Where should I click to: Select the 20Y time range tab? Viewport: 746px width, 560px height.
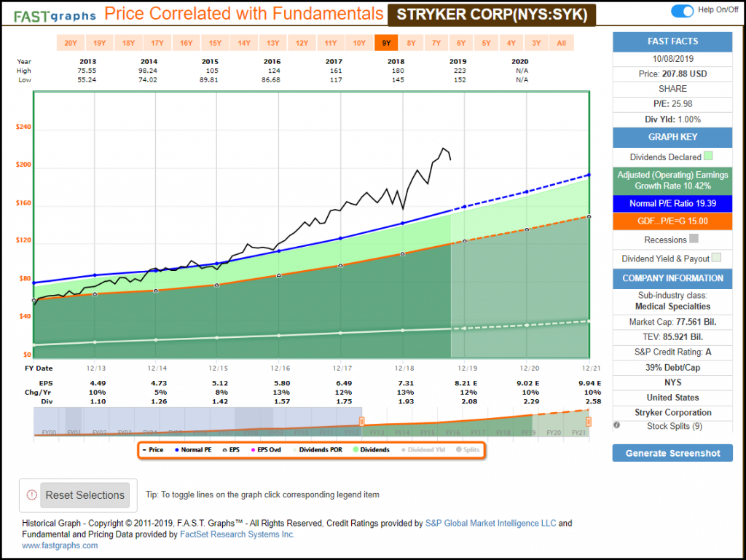[71, 43]
